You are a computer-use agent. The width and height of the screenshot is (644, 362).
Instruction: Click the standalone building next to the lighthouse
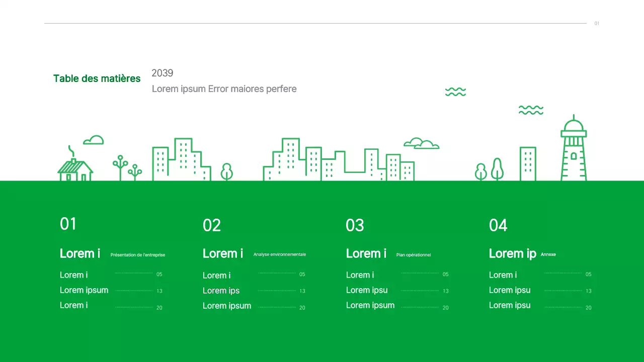pos(528,164)
